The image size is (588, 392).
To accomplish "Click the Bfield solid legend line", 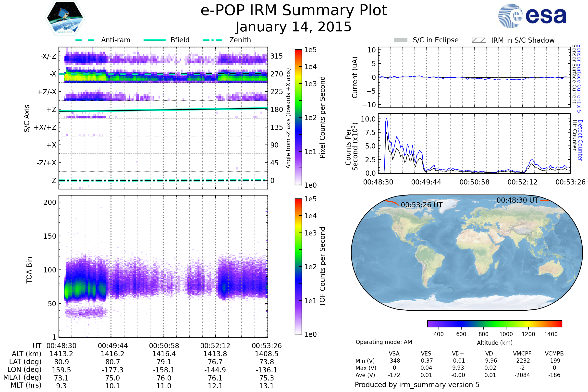I will (155, 40).
